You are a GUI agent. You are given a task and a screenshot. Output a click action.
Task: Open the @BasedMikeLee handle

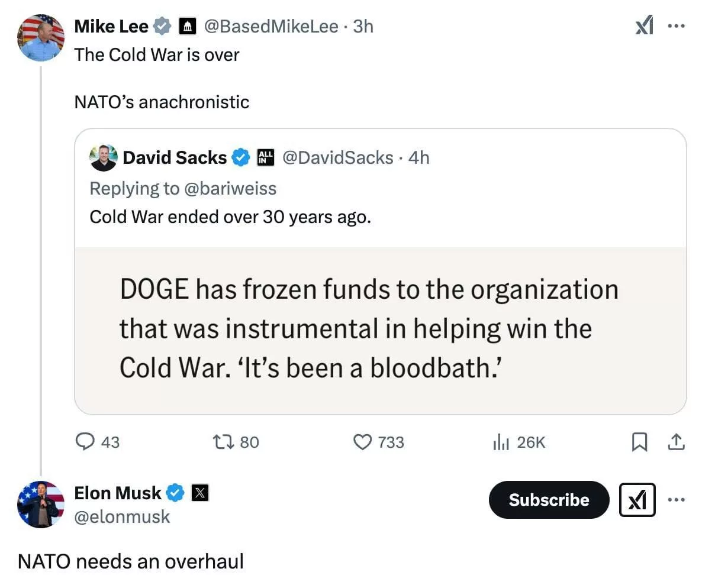click(x=271, y=26)
